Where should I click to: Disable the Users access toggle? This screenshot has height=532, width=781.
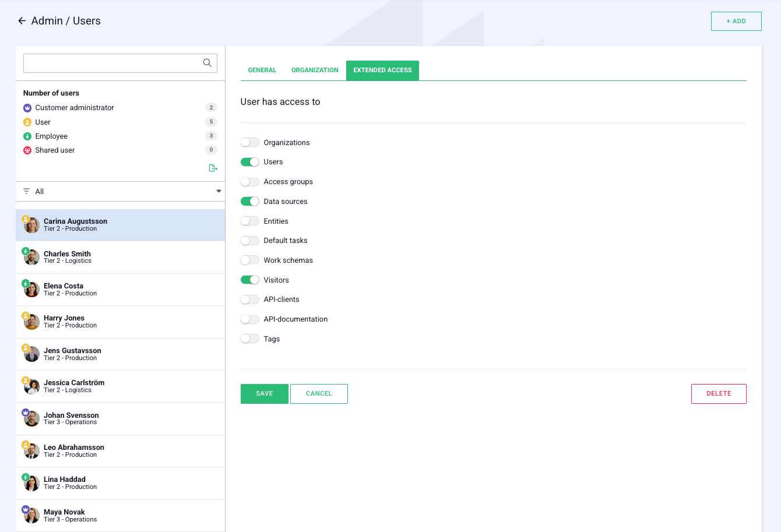coord(250,162)
